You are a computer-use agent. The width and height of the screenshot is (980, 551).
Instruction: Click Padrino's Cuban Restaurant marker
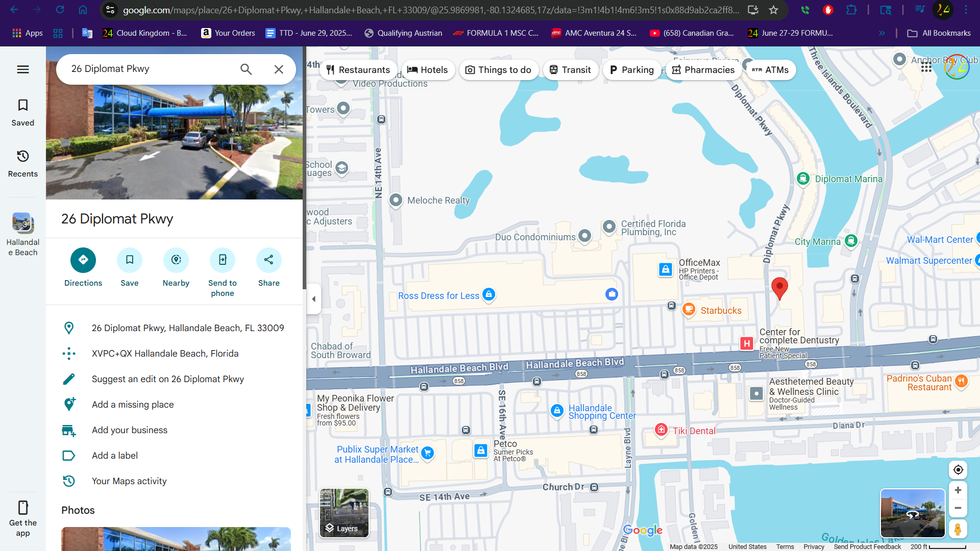pyautogui.click(x=961, y=381)
